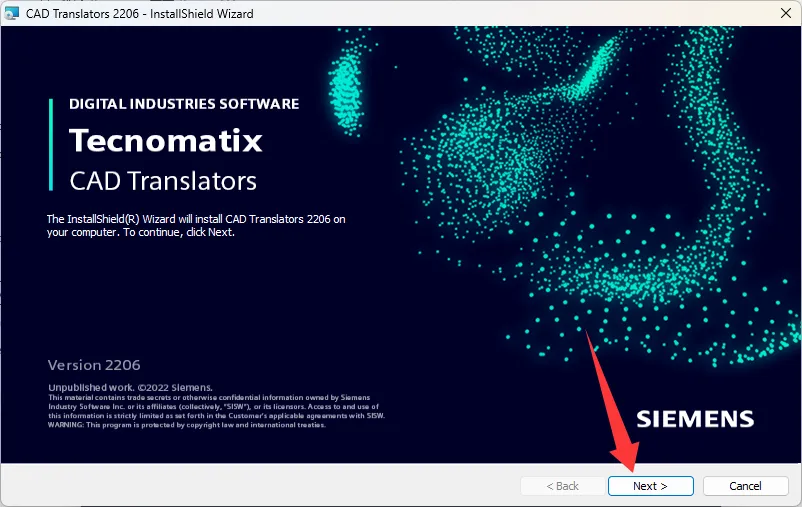Click the WARNING copyright law notice line
Screen dimensions: 802x507
coord(187,425)
